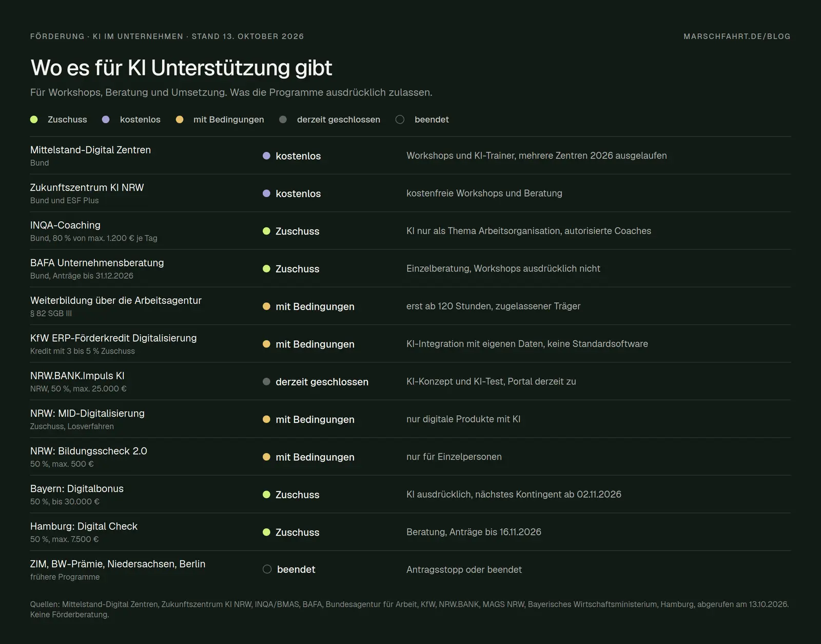Click the purple kostenlos legend dot
Viewport: 821px width, 644px height.
tap(106, 120)
